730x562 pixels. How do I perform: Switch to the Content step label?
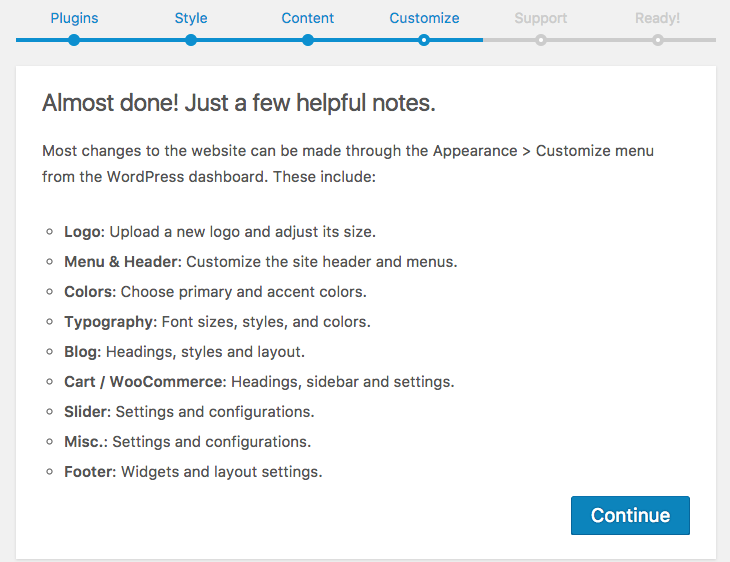click(x=308, y=18)
